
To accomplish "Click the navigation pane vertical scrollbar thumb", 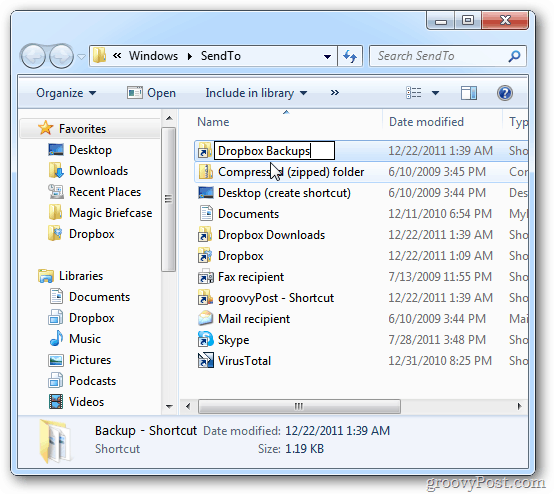I will 169,199.
